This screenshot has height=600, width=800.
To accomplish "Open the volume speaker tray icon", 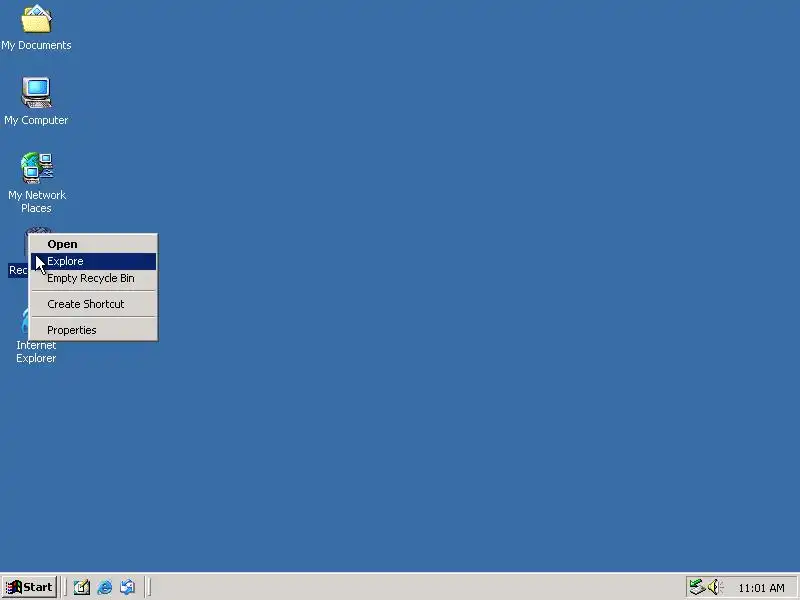I will point(714,587).
